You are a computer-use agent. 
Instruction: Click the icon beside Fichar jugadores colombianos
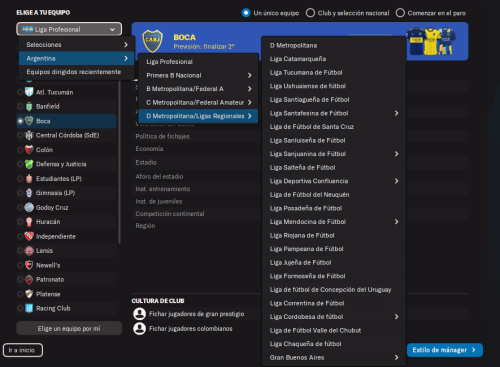139,328
